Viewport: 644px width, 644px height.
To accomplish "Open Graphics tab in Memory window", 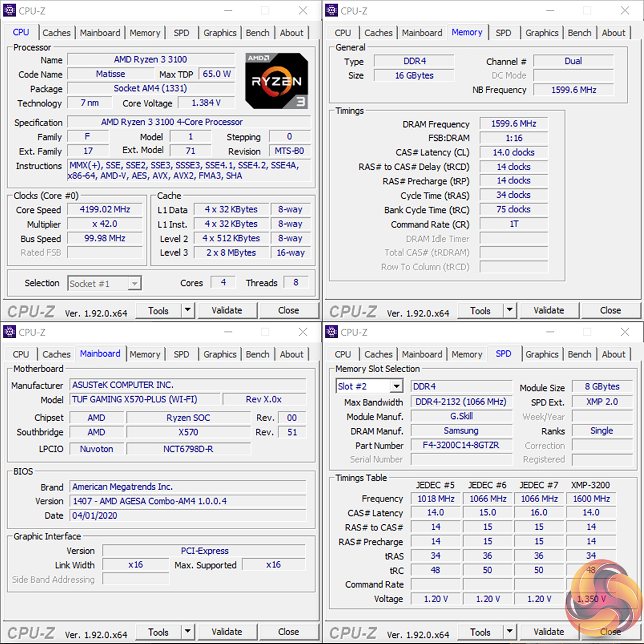I will point(542,32).
